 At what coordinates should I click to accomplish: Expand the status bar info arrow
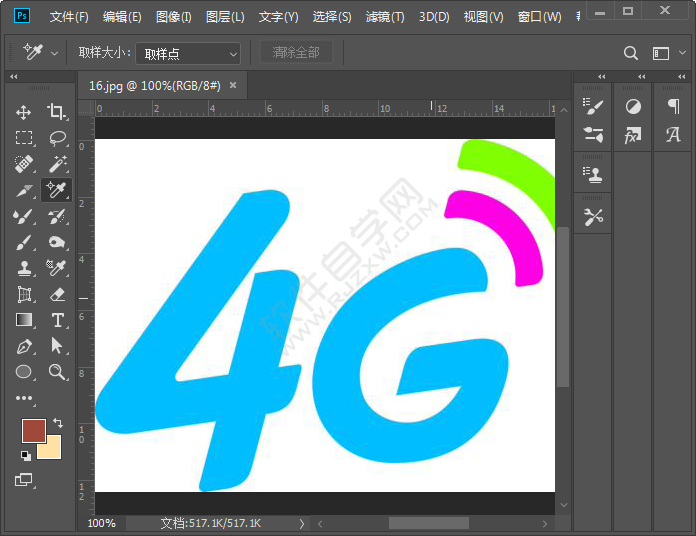[302, 524]
